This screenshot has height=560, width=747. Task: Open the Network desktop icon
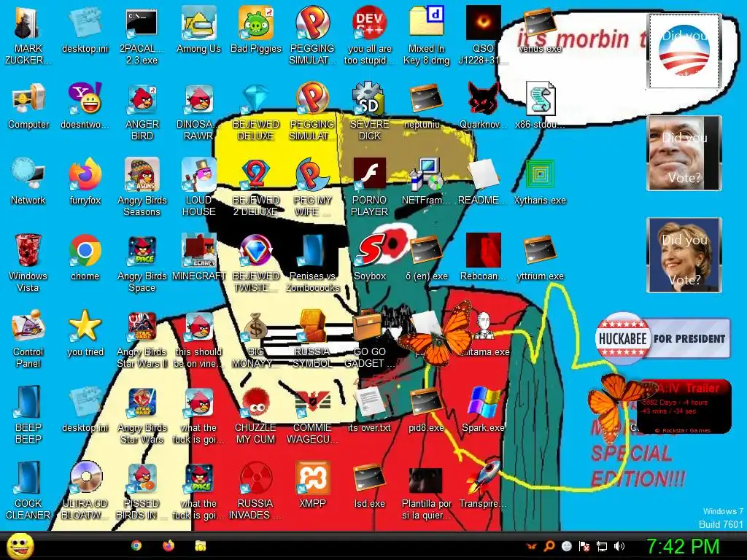pos(28,182)
